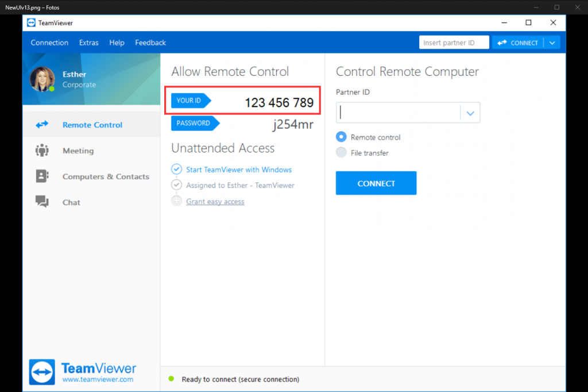The image size is (588, 392).
Task: Click the green connection status dot
Action: pos(171,379)
